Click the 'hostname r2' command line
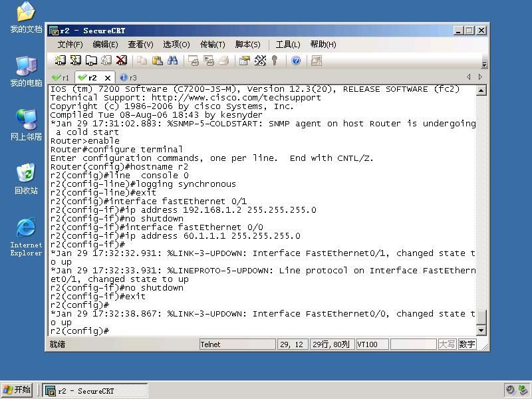The height and width of the screenshot is (399, 532). pos(119,167)
